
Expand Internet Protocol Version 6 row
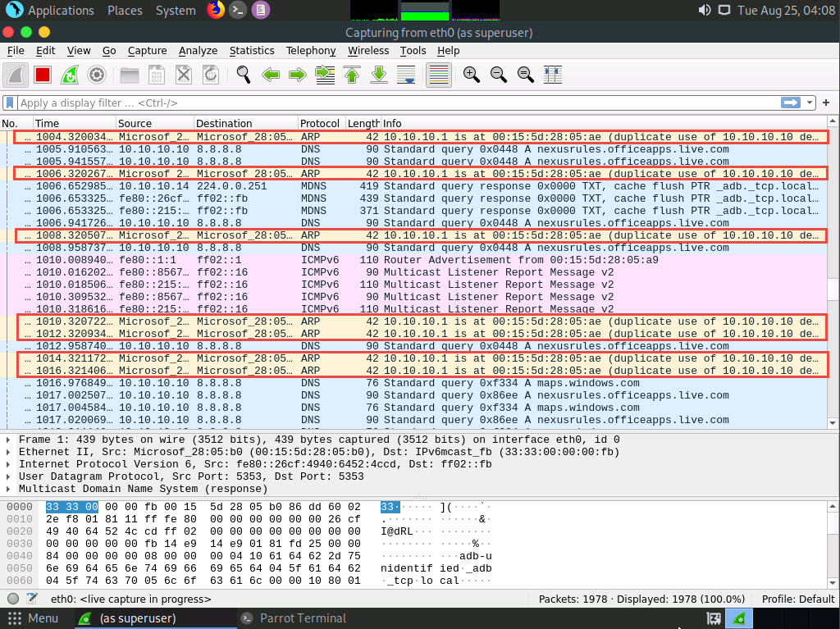point(8,464)
